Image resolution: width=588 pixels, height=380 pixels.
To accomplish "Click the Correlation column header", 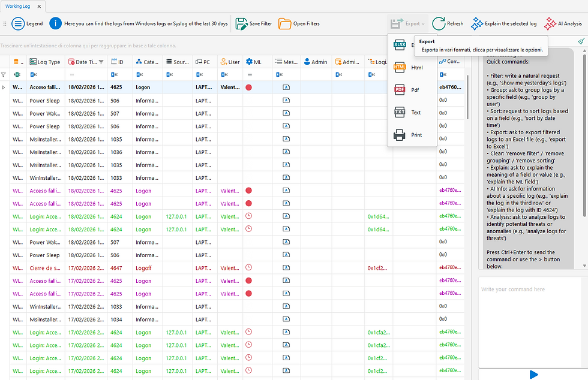I will tap(450, 62).
